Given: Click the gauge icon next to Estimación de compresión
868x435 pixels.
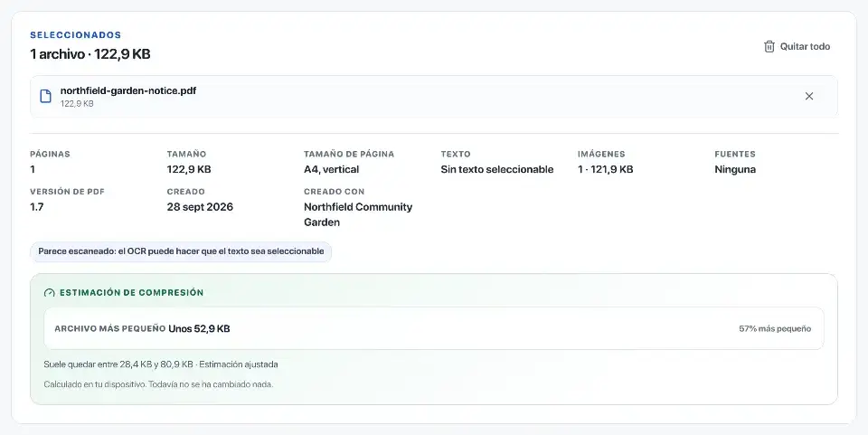Looking at the screenshot, I should coord(49,293).
